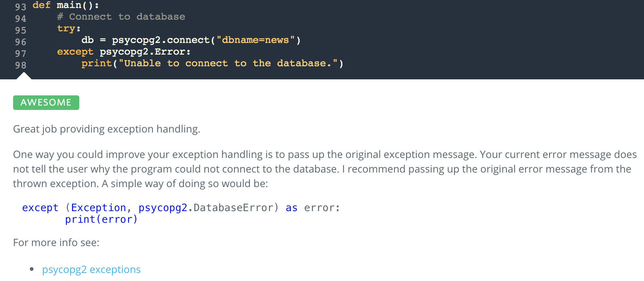
Task: Click the 'print(error)' snippet line
Action: pos(101,219)
